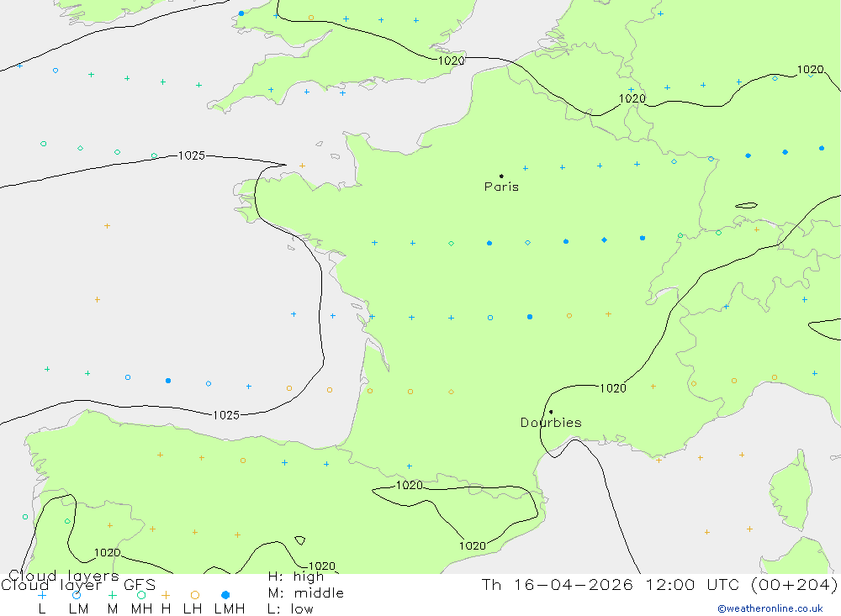This screenshot has height=616, width=841.
Task: Click the MH legend abbreviation text
Action: point(141,609)
